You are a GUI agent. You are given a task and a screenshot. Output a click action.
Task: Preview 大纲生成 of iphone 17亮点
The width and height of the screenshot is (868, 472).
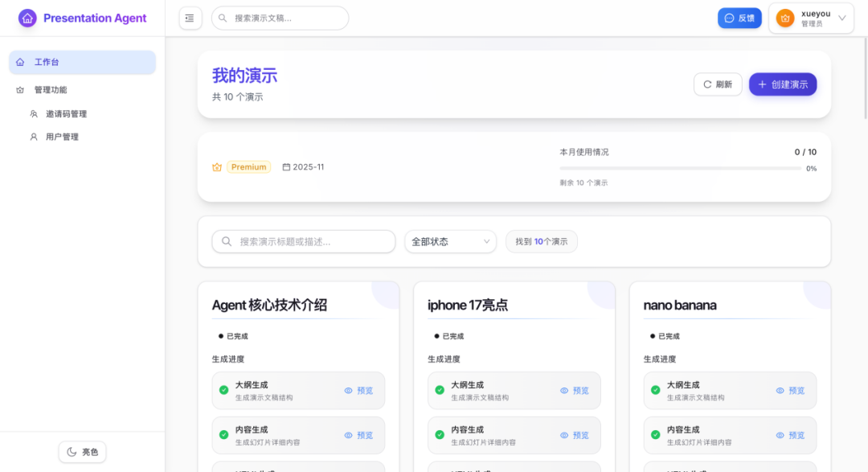point(575,391)
